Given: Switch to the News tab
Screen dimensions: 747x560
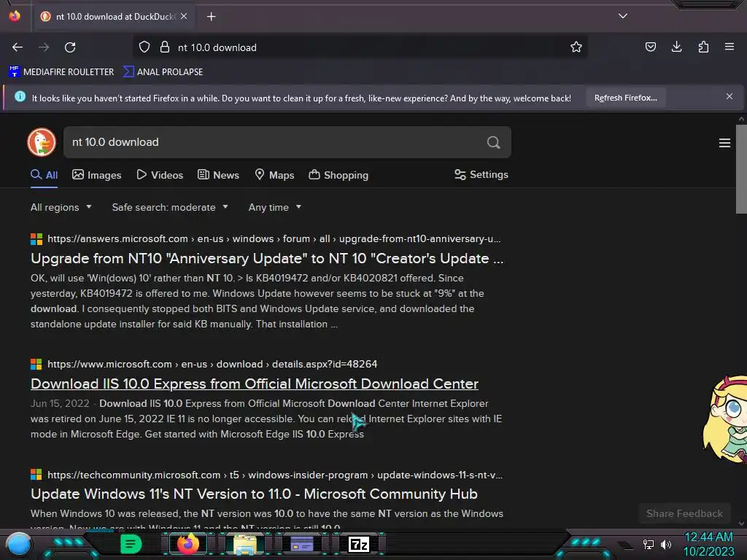Looking at the screenshot, I should [219, 175].
